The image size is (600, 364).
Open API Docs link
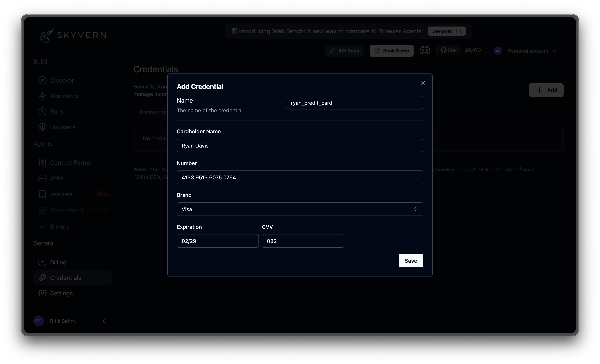344,51
